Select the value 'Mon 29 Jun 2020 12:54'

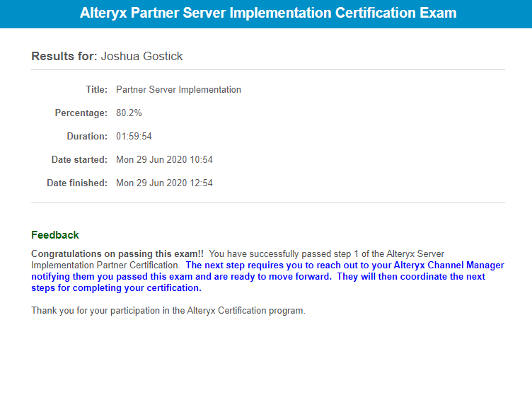164,183
